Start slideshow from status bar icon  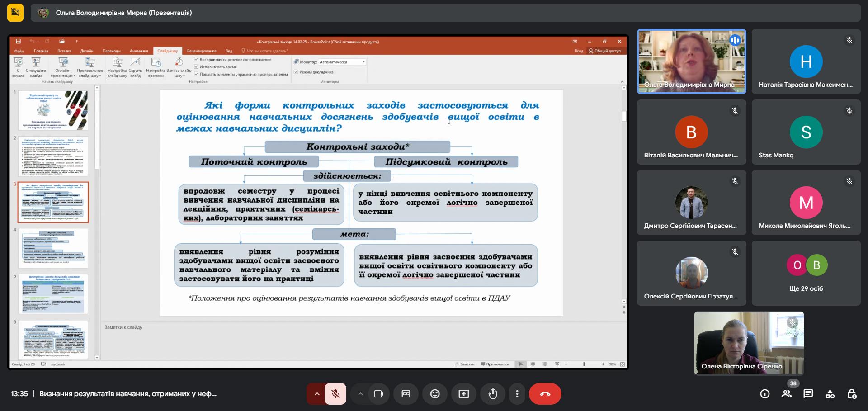coord(557,364)
